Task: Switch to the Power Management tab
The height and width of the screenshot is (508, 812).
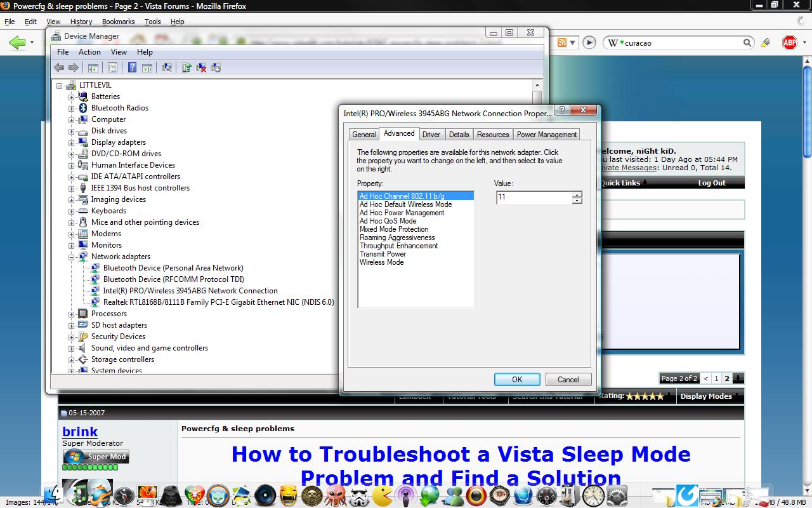Action: point(547,135)
